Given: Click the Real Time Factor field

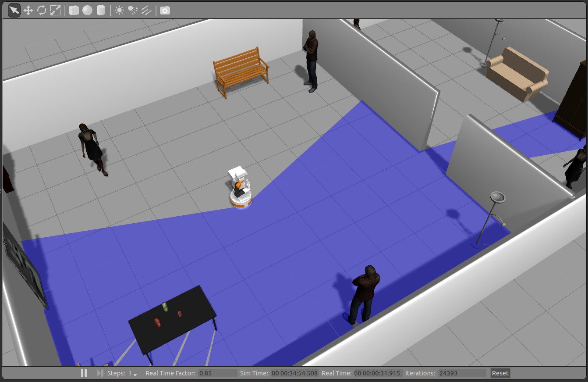Looking at the screenshot, I should coord(217,373).
